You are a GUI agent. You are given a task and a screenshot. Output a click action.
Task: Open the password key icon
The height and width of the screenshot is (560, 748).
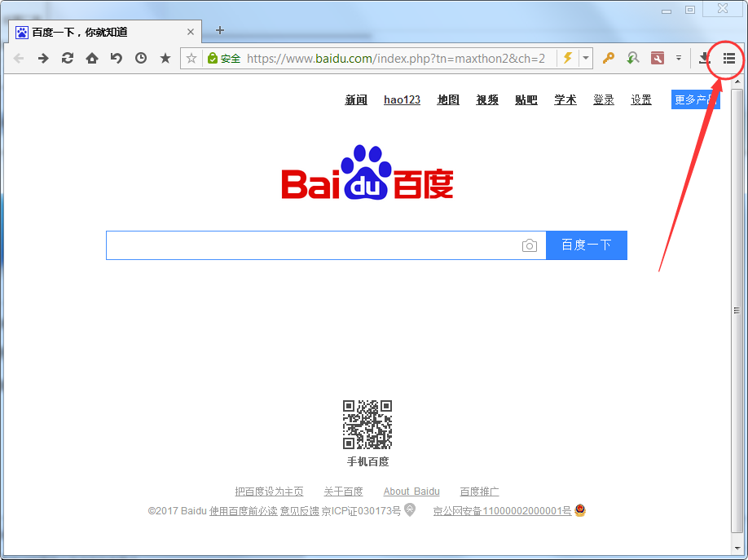[x=608, y=58]
